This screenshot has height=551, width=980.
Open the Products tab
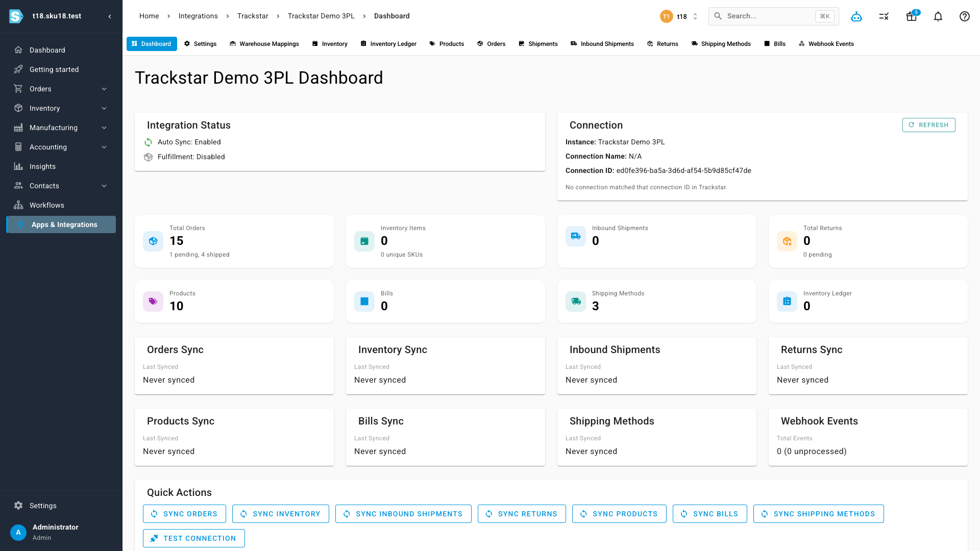click(447, 44)
